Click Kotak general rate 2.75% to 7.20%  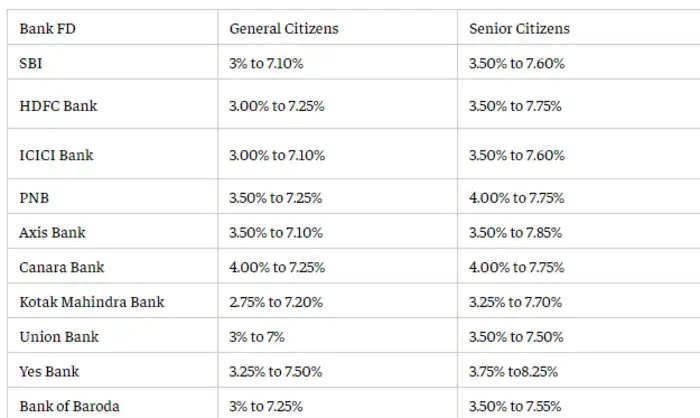coord(275,302)
